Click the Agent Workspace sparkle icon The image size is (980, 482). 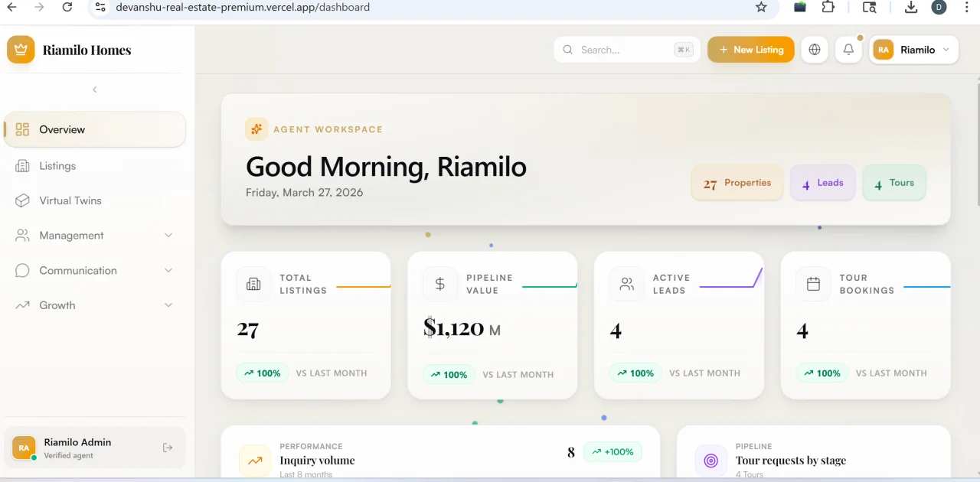[256, 129]
